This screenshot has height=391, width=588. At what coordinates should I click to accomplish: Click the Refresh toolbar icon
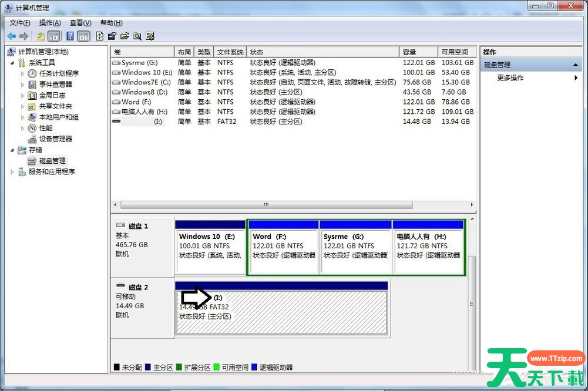click(x=99, y=36)
